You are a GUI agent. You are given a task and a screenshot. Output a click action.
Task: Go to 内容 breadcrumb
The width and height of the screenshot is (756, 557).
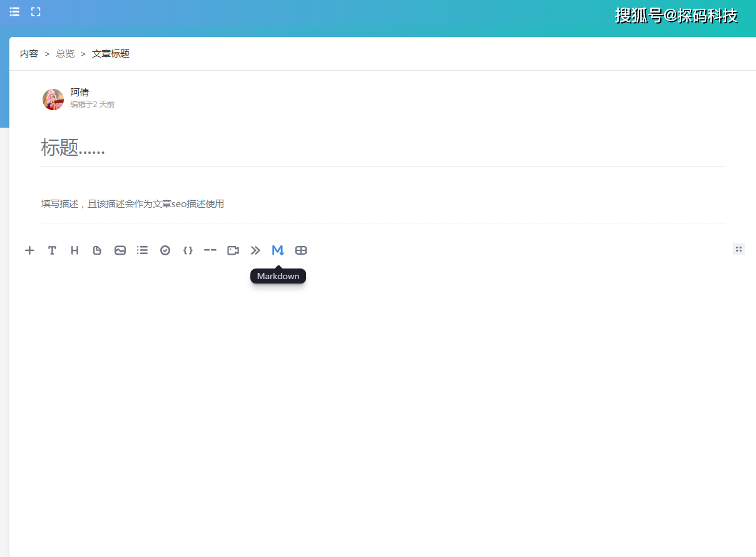(29, 54)
